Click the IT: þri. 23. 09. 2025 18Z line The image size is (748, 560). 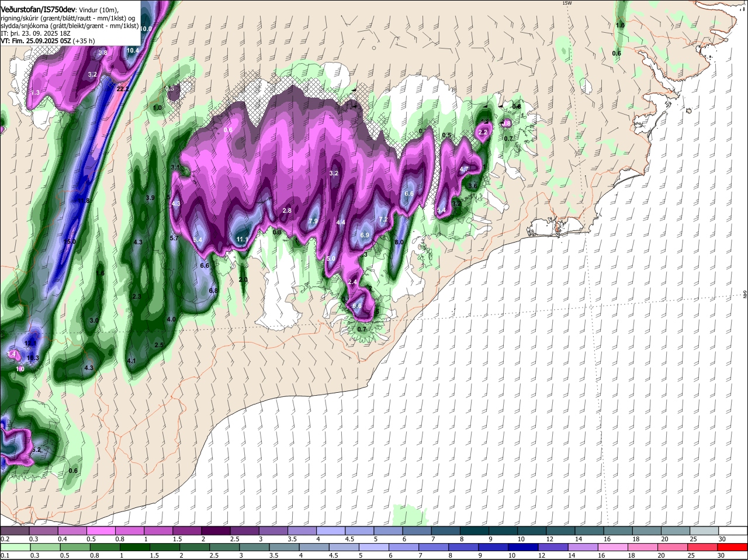(36, 33)
